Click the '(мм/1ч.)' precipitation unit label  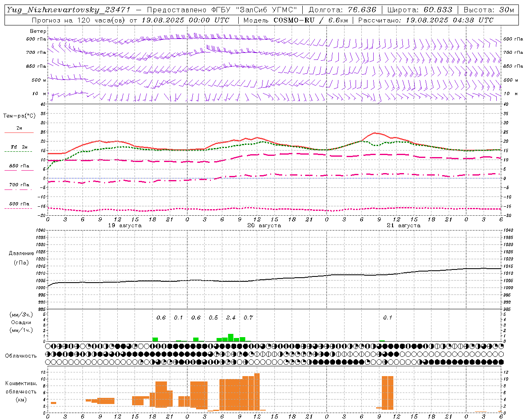(21, 330)
